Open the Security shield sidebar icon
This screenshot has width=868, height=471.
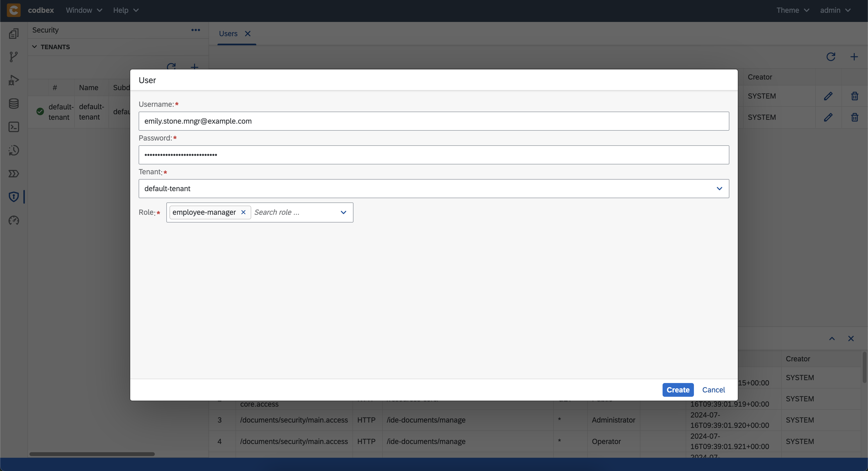pyautogui.click(x=14, y=197)
